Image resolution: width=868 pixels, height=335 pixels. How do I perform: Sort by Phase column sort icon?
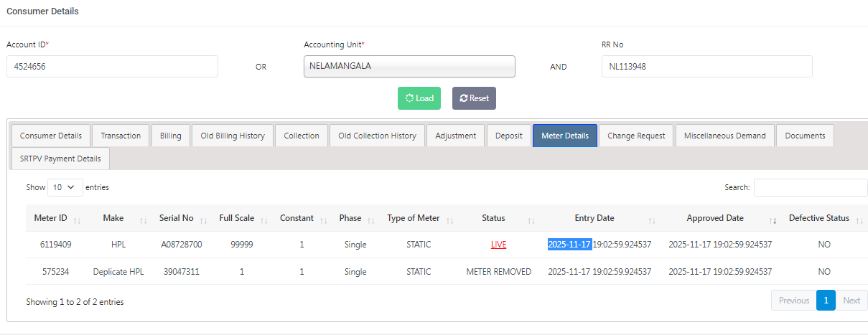coord(371,220)
